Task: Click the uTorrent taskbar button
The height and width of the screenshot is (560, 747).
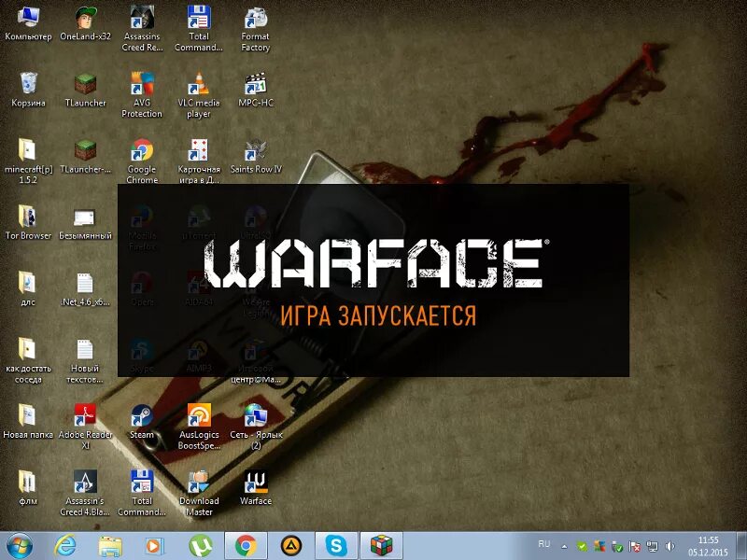Action: point(200,546)
